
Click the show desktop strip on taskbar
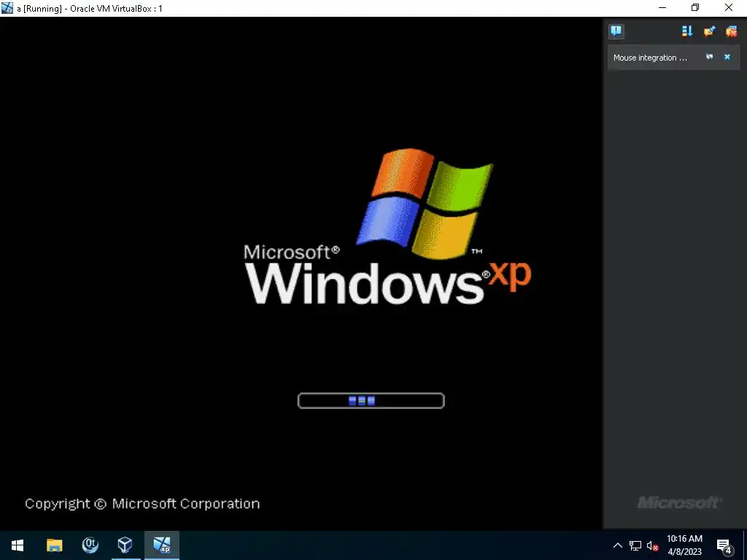click(745, 545)
